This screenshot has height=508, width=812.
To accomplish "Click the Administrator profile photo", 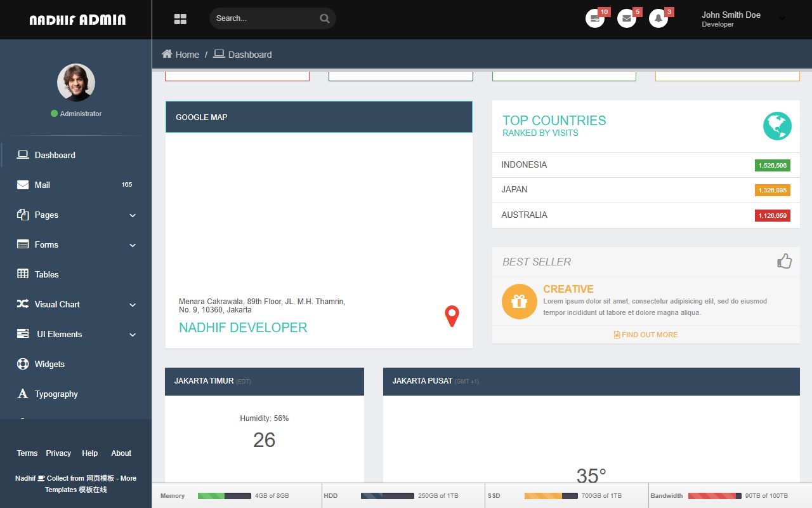I will point(76,83).
